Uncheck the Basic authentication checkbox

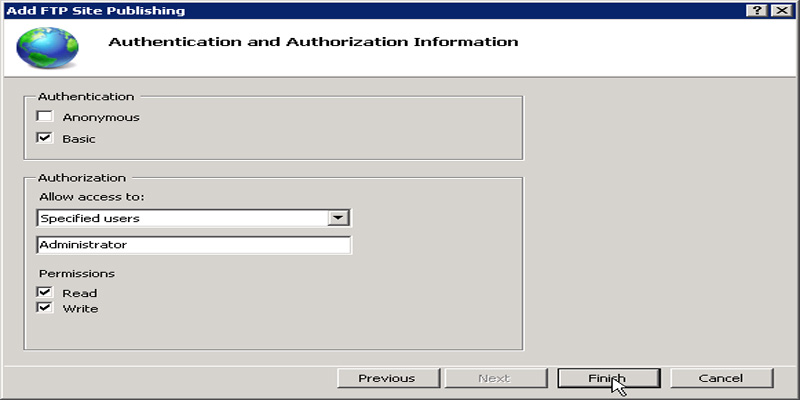tap(44, 138)
